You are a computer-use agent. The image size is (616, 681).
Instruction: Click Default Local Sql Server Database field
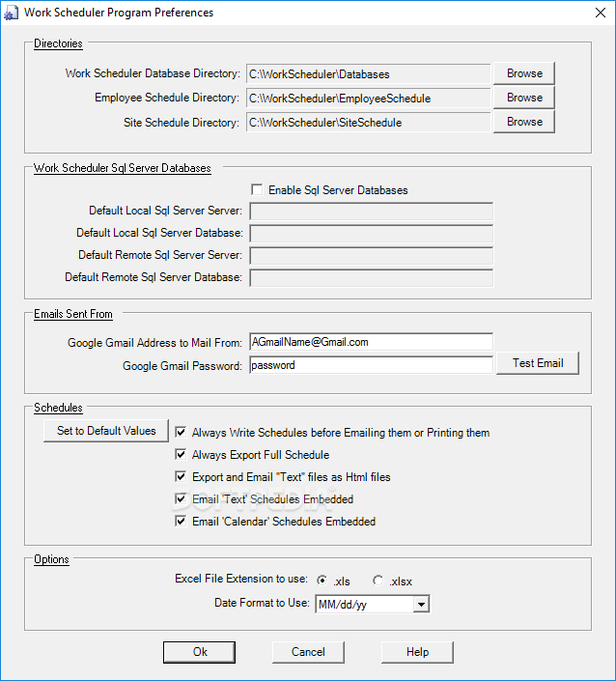[x=371, y=233]
